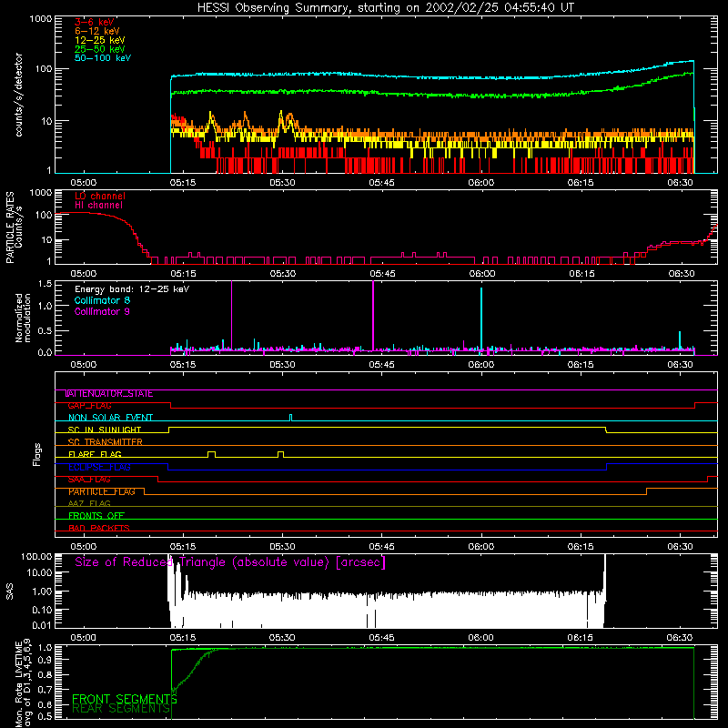Click the ATTENUATOR_STATE flag label

109,394
